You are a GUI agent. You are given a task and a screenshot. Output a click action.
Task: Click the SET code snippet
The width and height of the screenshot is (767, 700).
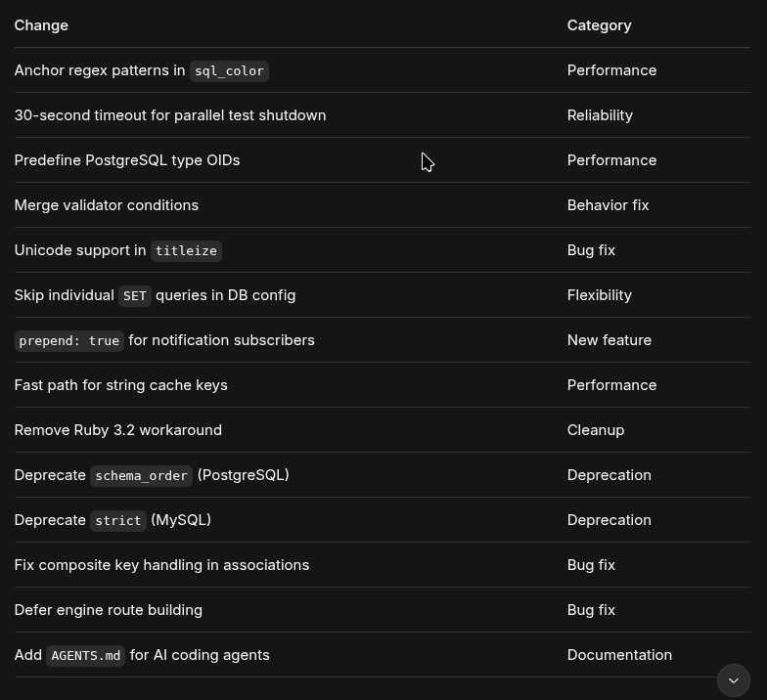pyautogui.click(x=135, y=296)
